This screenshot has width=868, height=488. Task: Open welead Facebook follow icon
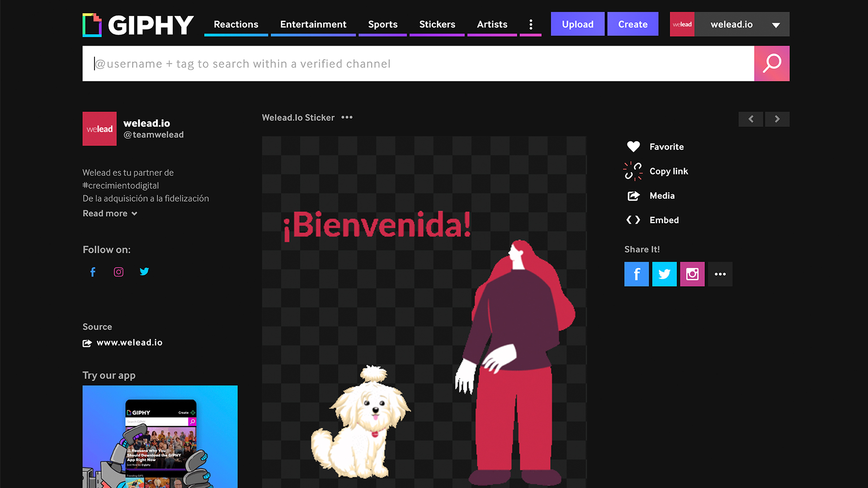(93, 272)
